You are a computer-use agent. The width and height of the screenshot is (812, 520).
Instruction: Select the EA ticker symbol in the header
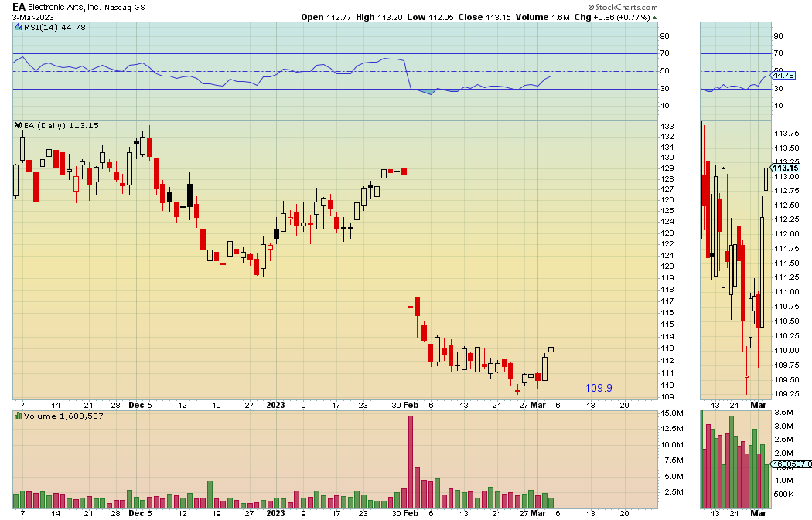[19, 7]
